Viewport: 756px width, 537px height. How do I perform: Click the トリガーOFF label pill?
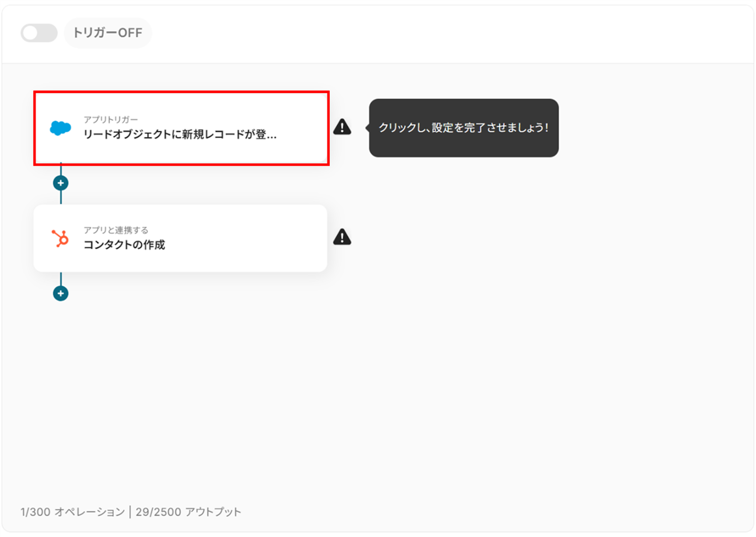tap(108, 33)
